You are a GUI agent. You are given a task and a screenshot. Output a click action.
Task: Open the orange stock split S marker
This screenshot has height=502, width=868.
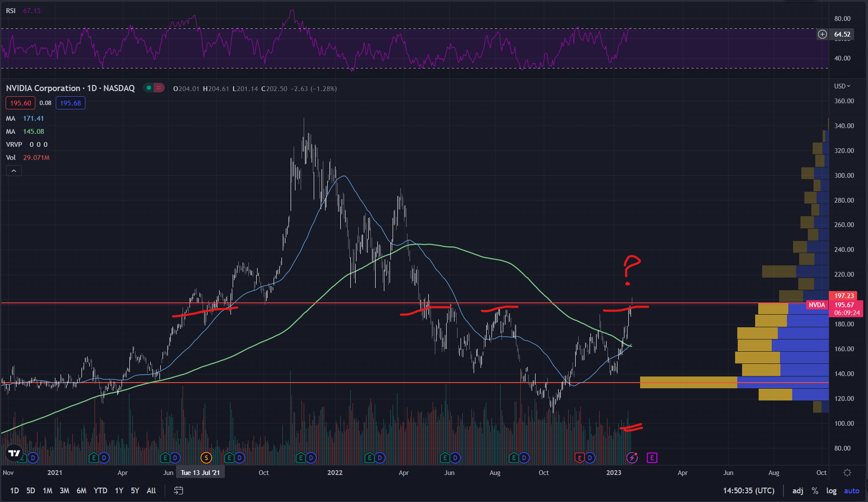206,458
